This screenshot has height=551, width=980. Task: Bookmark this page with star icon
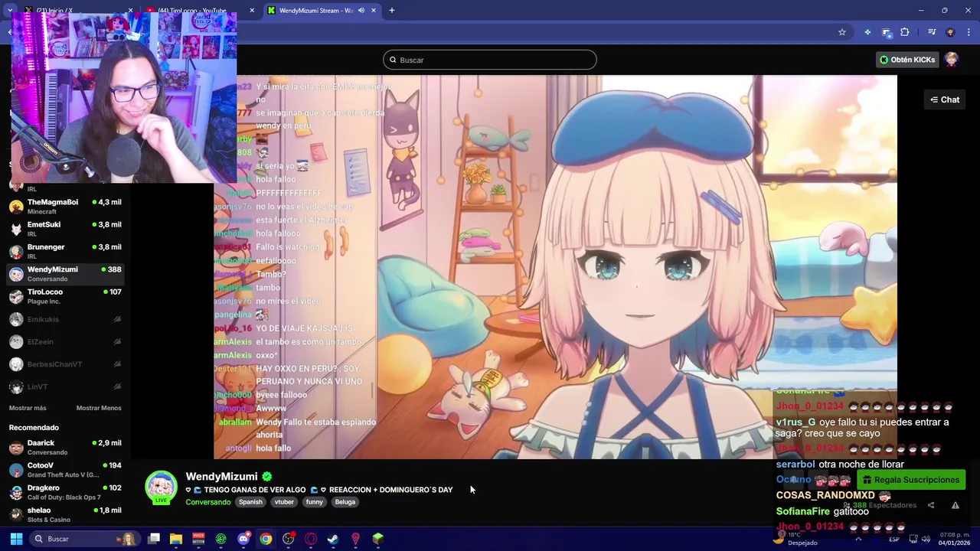coord(842,32)
